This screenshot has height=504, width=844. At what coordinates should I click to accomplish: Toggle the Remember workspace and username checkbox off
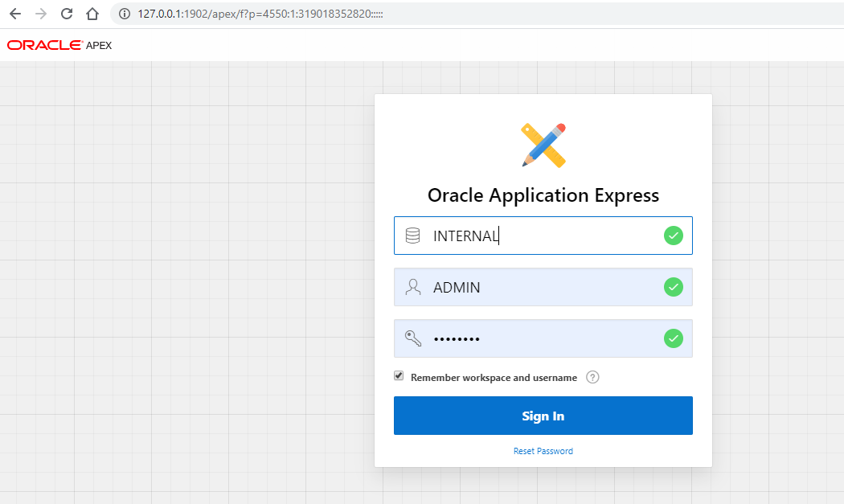(x=399, y=375)
